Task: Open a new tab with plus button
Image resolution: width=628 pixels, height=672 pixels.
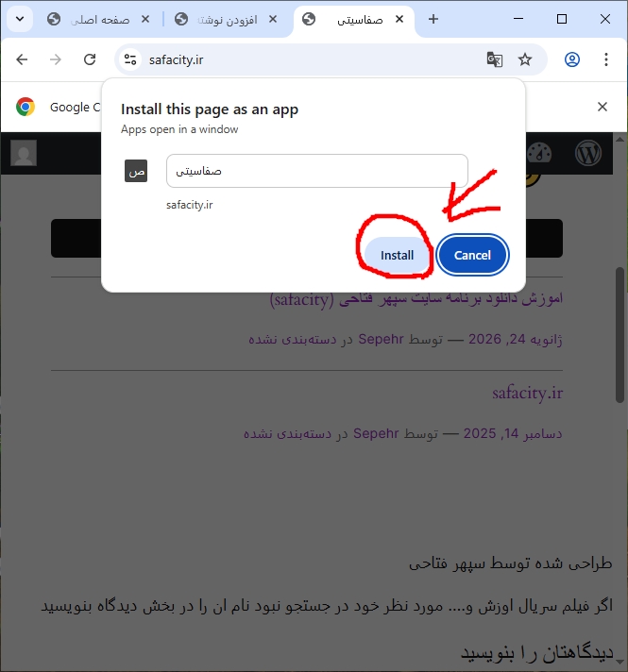Action: pos(433,19)
